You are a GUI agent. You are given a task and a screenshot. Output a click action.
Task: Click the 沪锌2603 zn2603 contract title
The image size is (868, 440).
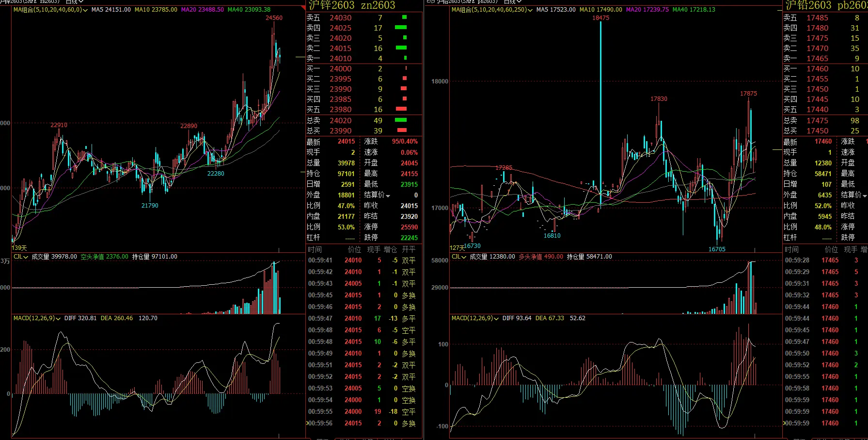352,5
